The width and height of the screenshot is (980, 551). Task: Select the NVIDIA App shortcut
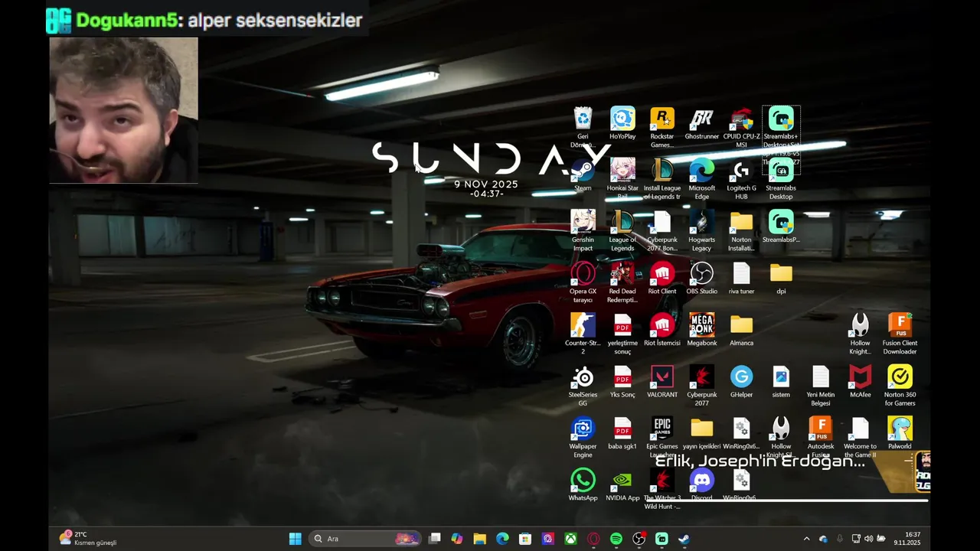tap(622, 485)
